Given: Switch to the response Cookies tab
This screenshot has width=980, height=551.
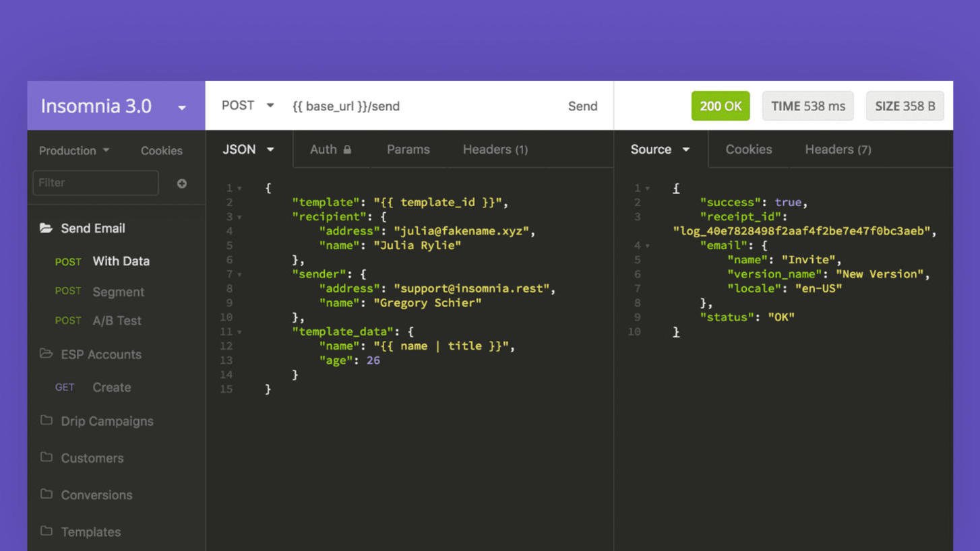Looking at the screenshot, I should pos(749,150).
